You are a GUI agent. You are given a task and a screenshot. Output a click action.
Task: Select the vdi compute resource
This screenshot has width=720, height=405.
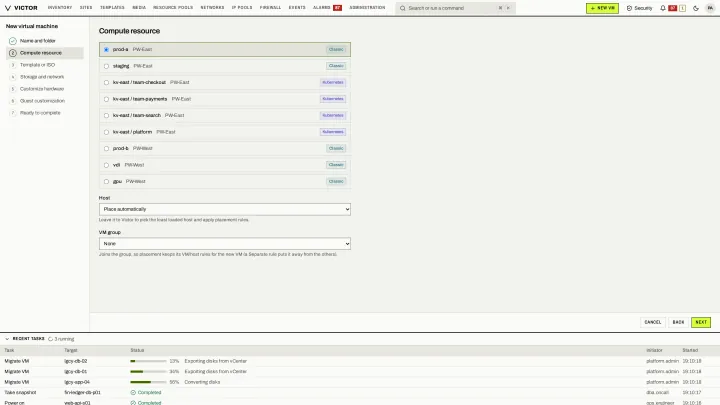225,165
